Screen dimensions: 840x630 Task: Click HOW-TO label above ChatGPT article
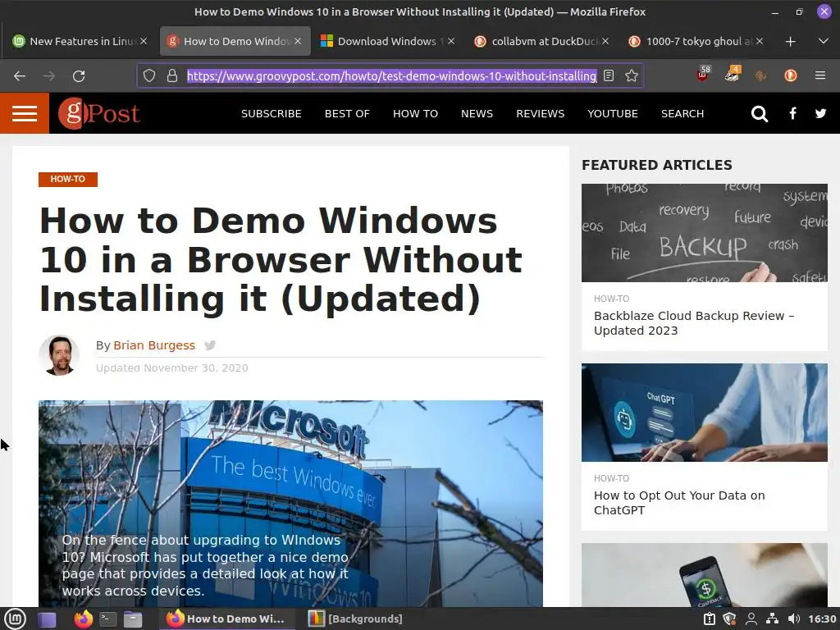click(611, 478)
